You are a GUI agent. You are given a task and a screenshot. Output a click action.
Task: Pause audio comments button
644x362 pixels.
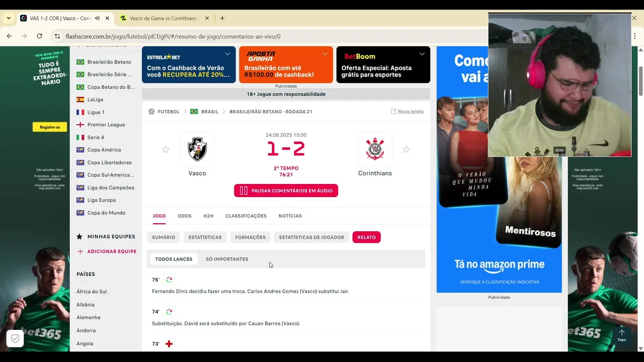pos(286,191)
